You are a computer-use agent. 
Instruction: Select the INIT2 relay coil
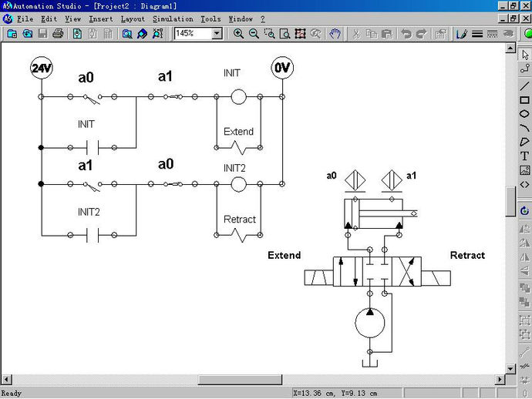[x=238, y=184]
